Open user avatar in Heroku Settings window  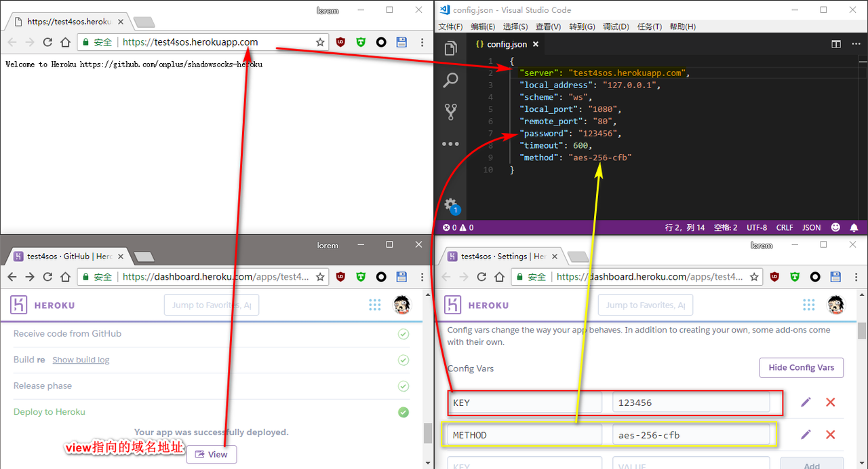click(836, 305)
